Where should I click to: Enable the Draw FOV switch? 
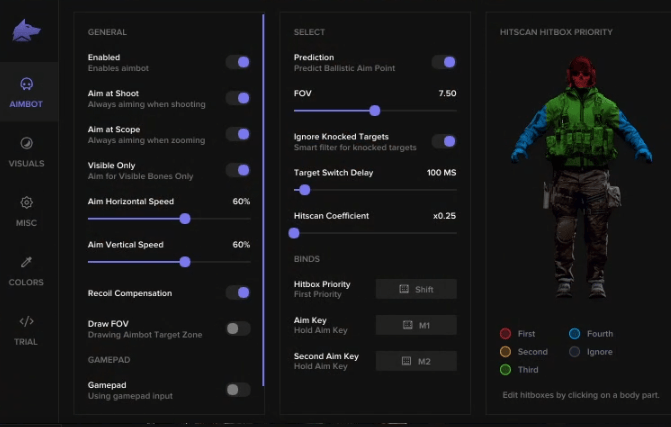(238, 329)
